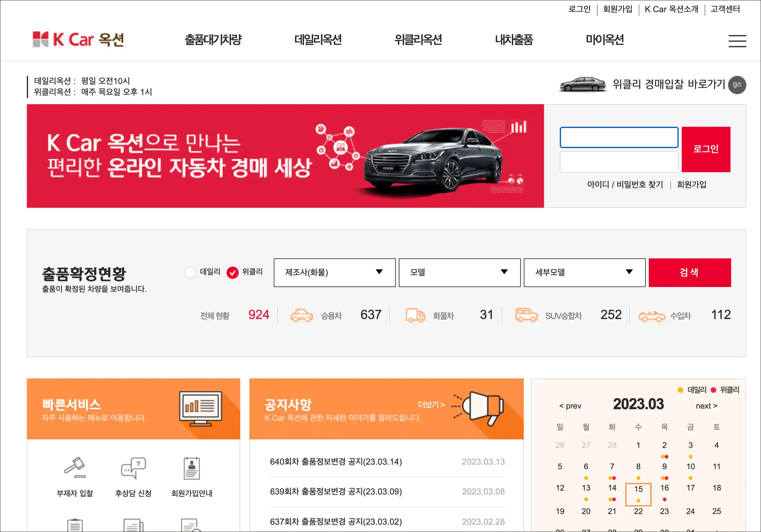Click the 수입차 convertible icon
The width and height of the screenshot is (761, 532).
coord(652,316)
